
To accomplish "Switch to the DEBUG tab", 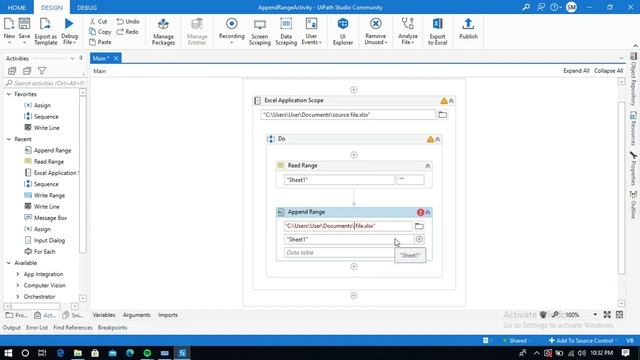I will [x=87, y=7].
